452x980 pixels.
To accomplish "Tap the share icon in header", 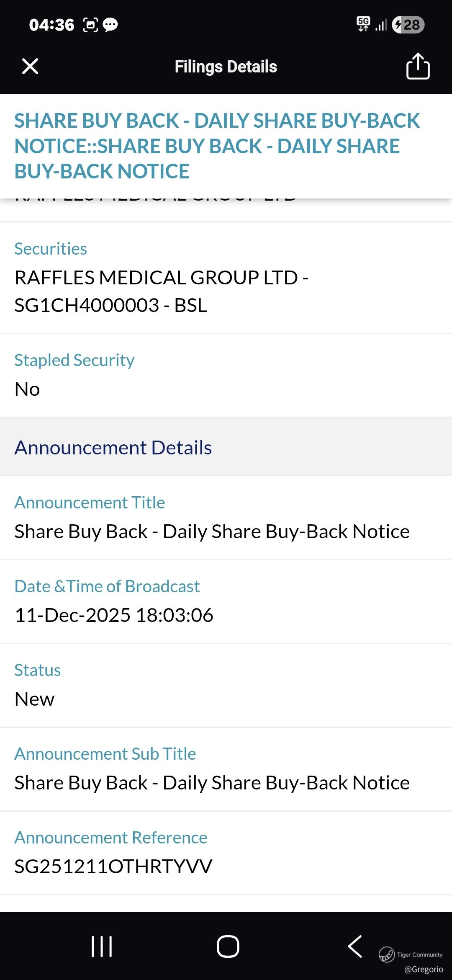I will [x=418, y=66].
